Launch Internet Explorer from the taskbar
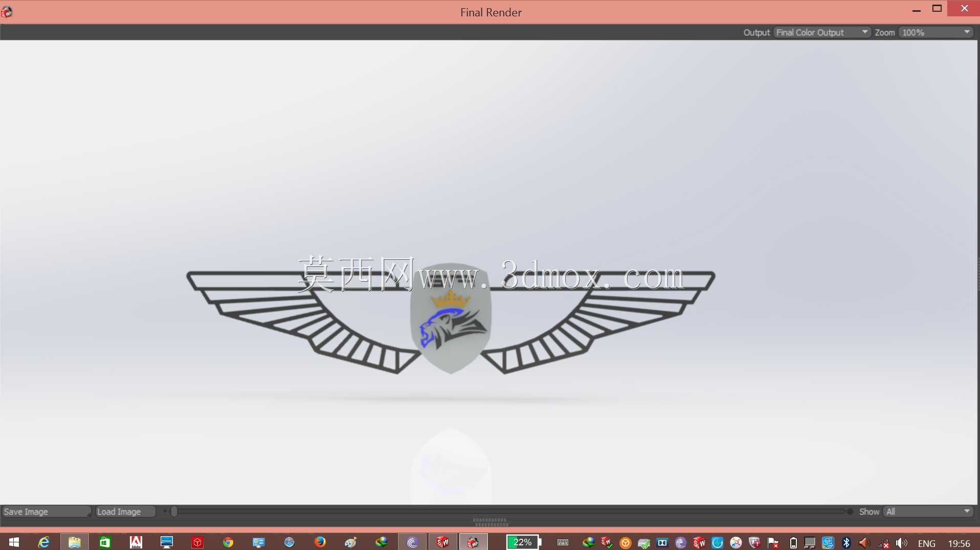Screen dimensions: 980x550 [44, 542]
